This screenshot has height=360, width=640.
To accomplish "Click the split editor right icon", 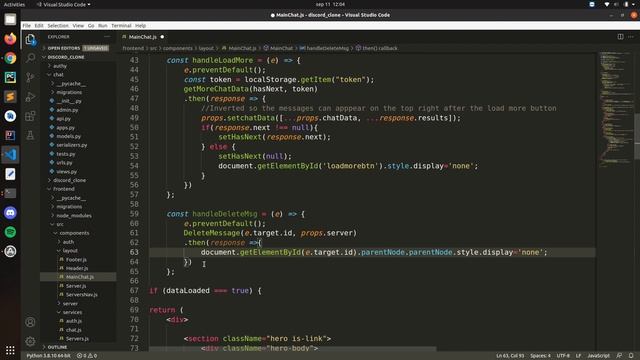I will (x=620, y=37).
